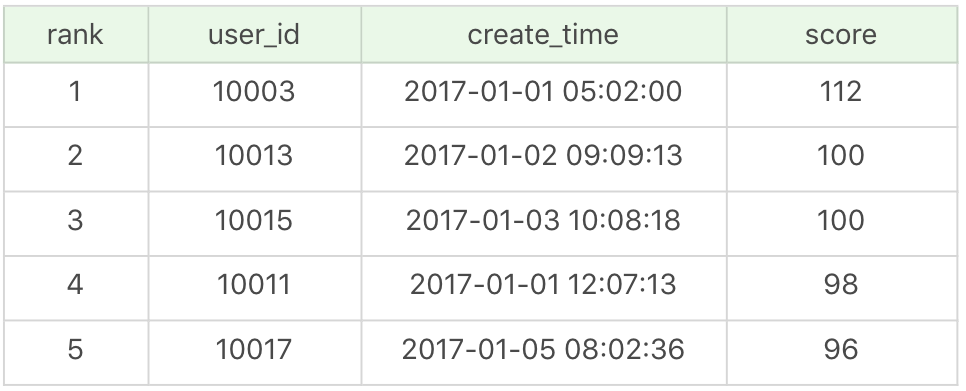Click the score column header
This screenshot has width=966, height=391.
[842, 34]
